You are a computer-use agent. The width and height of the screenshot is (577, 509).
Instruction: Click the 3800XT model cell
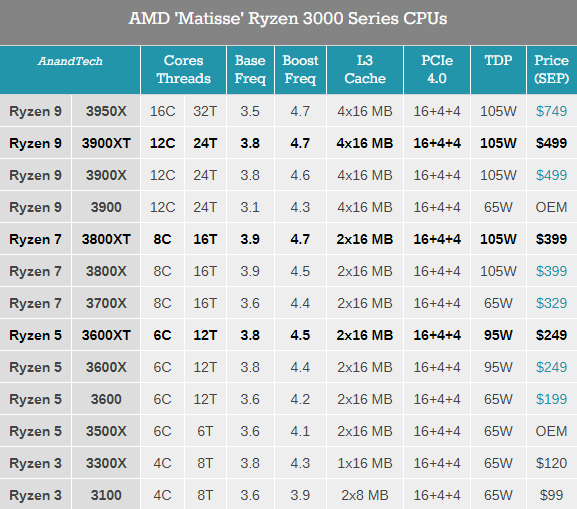point(106,239)
